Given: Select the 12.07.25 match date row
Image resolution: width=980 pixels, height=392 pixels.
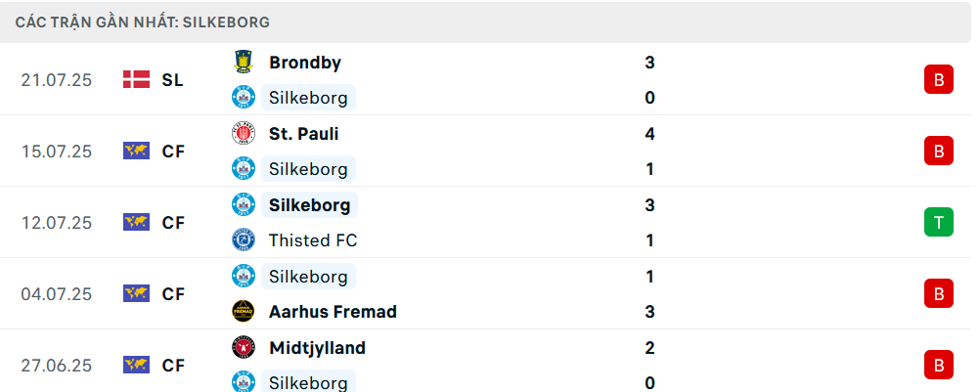Looking at the screenshot, I should (x=490, y=222).
